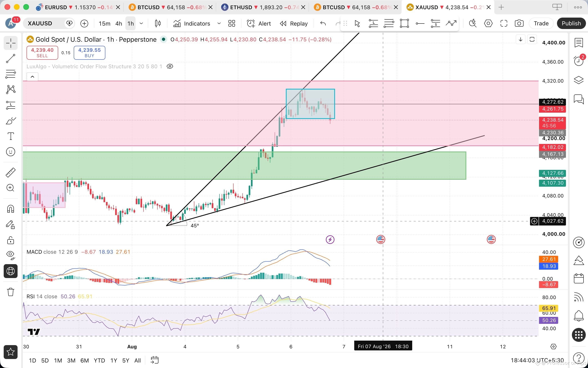Click the zoom in tool
The height and width of the screenshot is (368, 588).
click(11, 188)
